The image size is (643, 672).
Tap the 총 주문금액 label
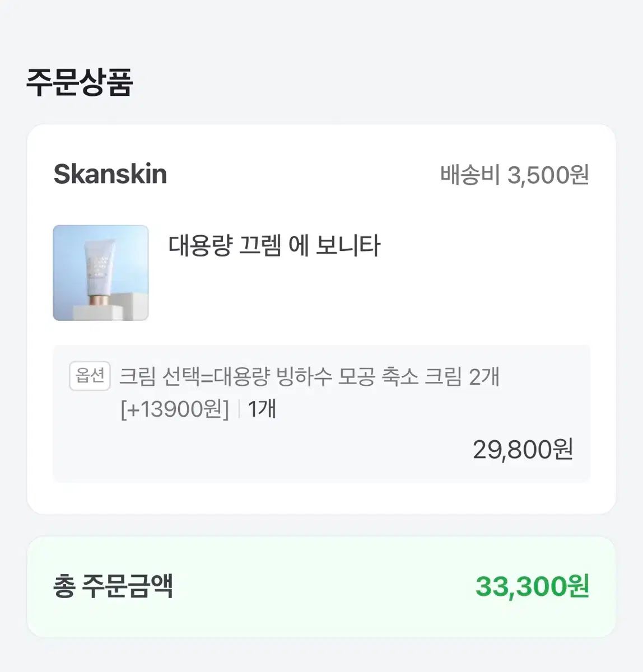point(113,586)
